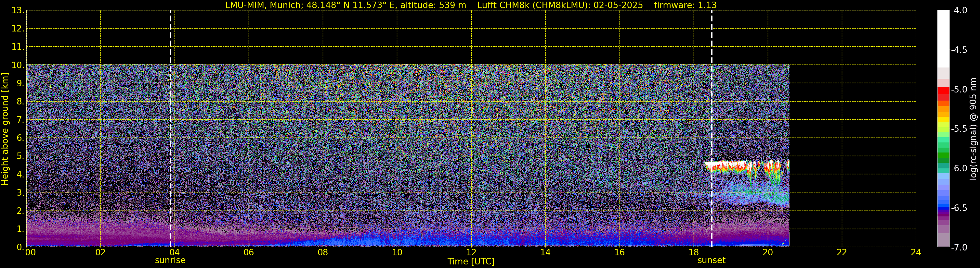Click the 6 km tick label on the height axis
Image resolution: width=980 pixels, height=268 pixels.
[x=20, y=138]
